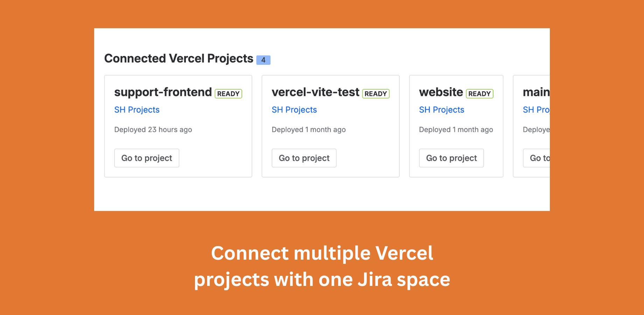Click "Deployed 1 month ago" on vercel-vite-test
Screen dimensions: 644x315
coord(309,129)
